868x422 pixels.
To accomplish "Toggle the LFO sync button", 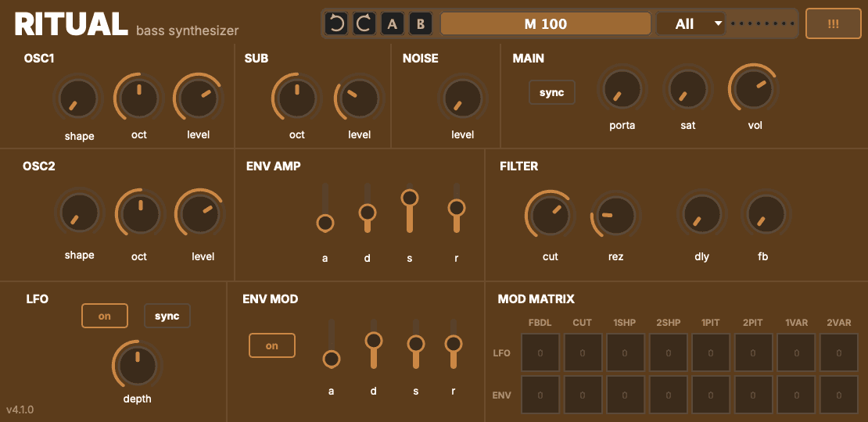I will click(167, 316).
